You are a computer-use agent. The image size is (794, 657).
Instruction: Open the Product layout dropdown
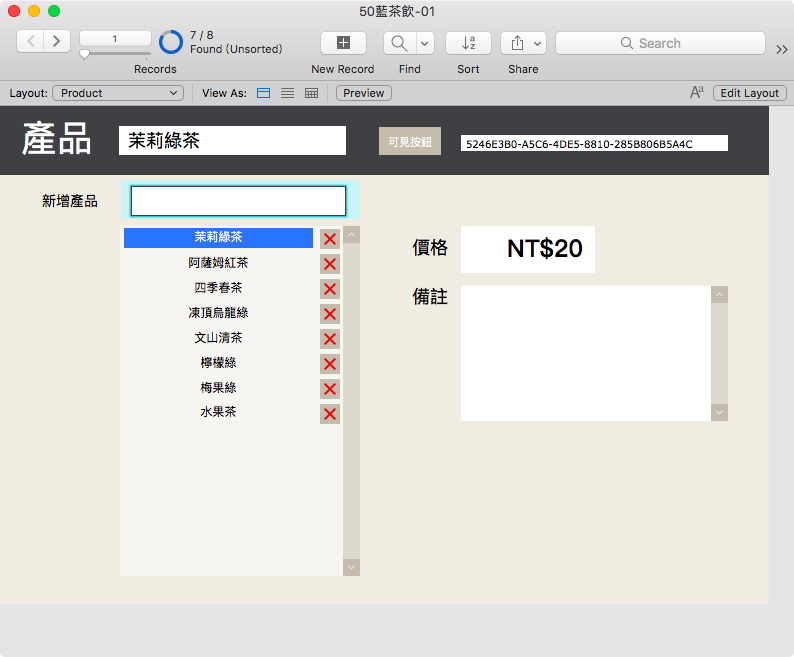click(118, 93)
